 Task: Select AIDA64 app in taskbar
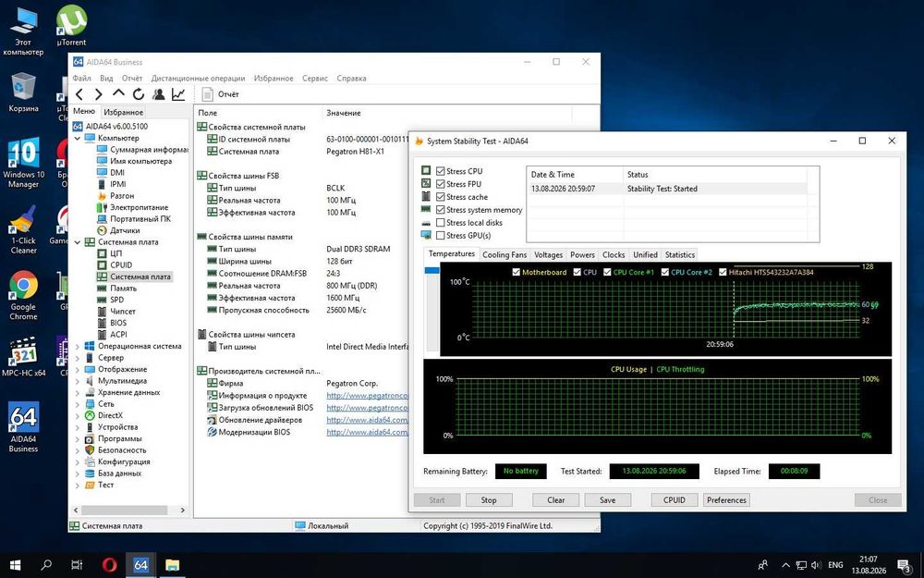(x=140, y=564)
